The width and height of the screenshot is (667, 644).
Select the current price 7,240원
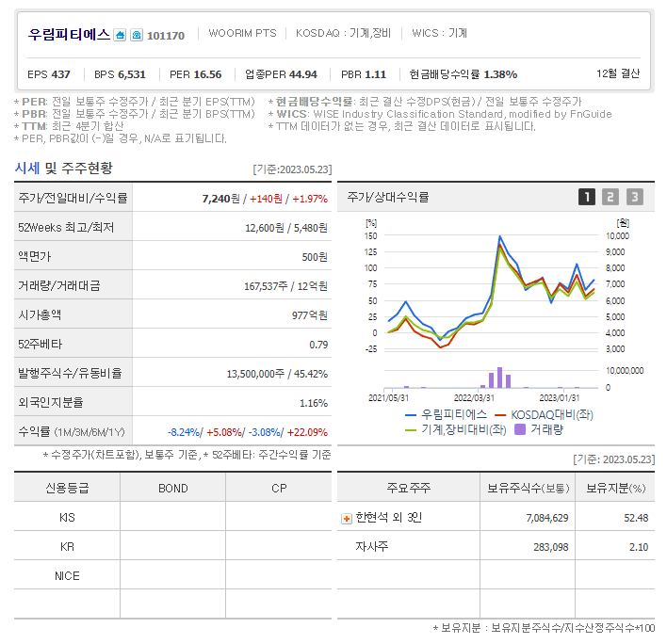pyautogui.click(x=220, y=199)
